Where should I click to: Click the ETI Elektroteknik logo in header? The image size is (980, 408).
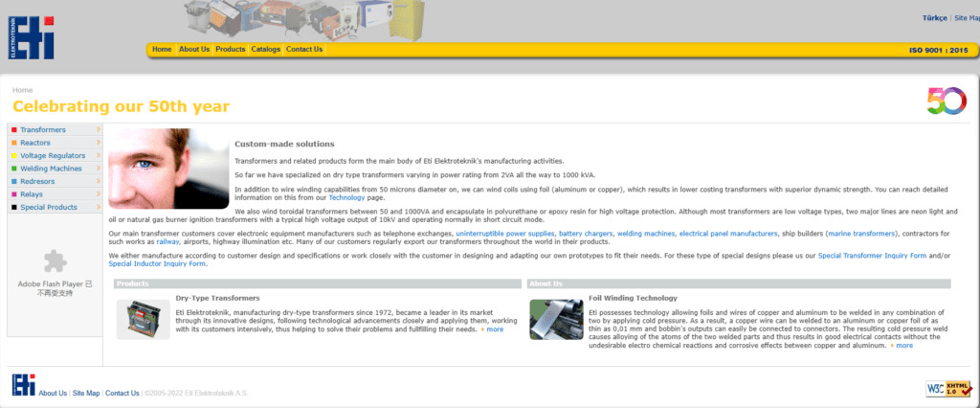point(32,37)
